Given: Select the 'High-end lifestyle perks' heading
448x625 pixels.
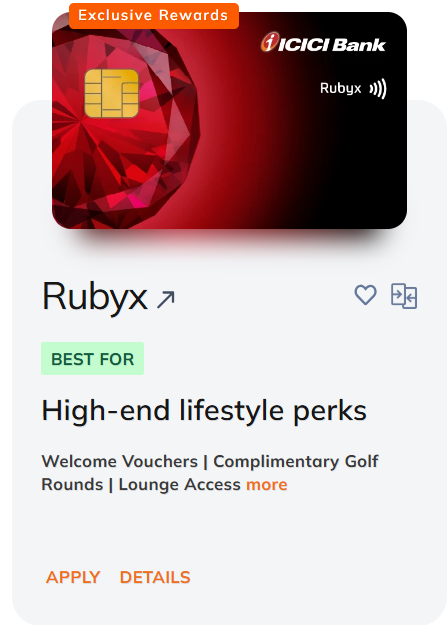Looking at the screenshot, I should 204,411.
